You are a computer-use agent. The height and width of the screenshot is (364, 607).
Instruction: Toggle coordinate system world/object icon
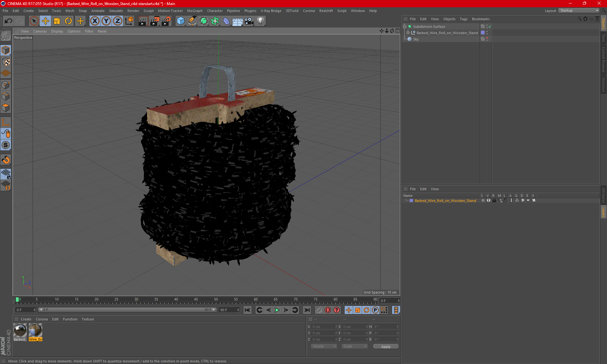(129, 21)
